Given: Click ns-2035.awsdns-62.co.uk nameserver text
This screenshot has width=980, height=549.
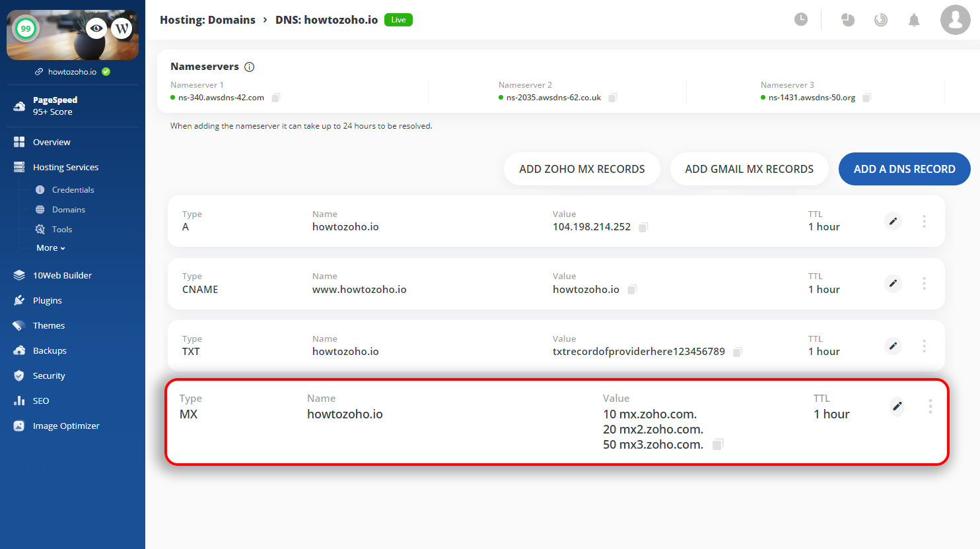Looking at the screenshot, I should (553, 98).
